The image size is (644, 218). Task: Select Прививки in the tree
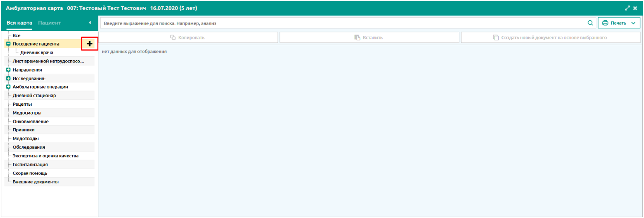[x=23, y=130]
